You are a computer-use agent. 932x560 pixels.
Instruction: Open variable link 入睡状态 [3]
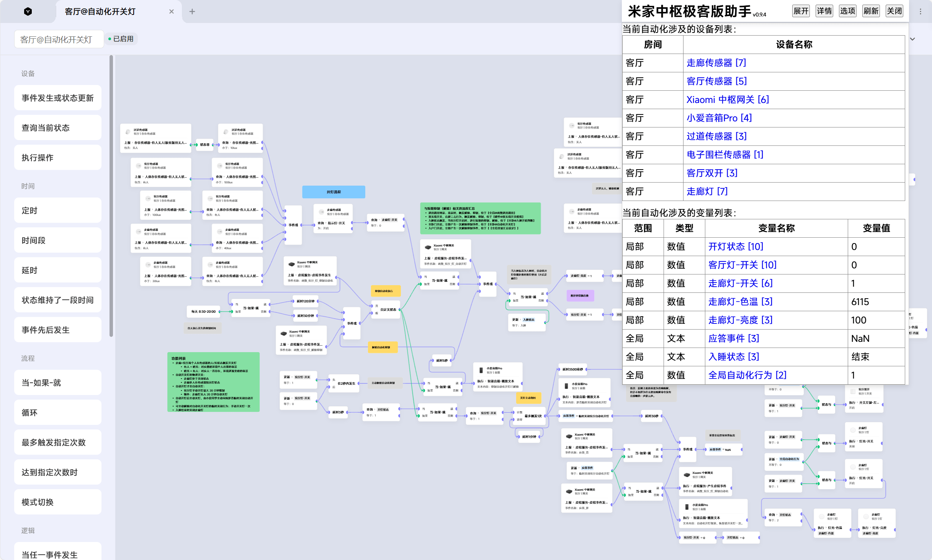coord(734,357)
